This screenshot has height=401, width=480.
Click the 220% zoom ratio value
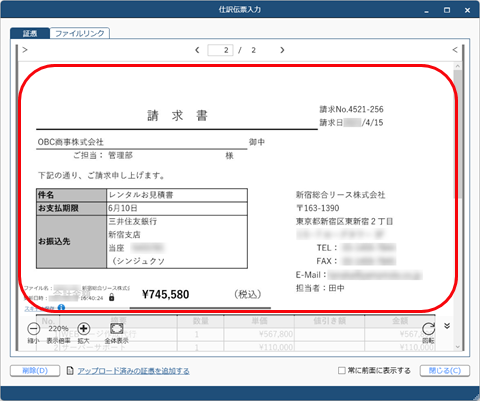(58, 328)
